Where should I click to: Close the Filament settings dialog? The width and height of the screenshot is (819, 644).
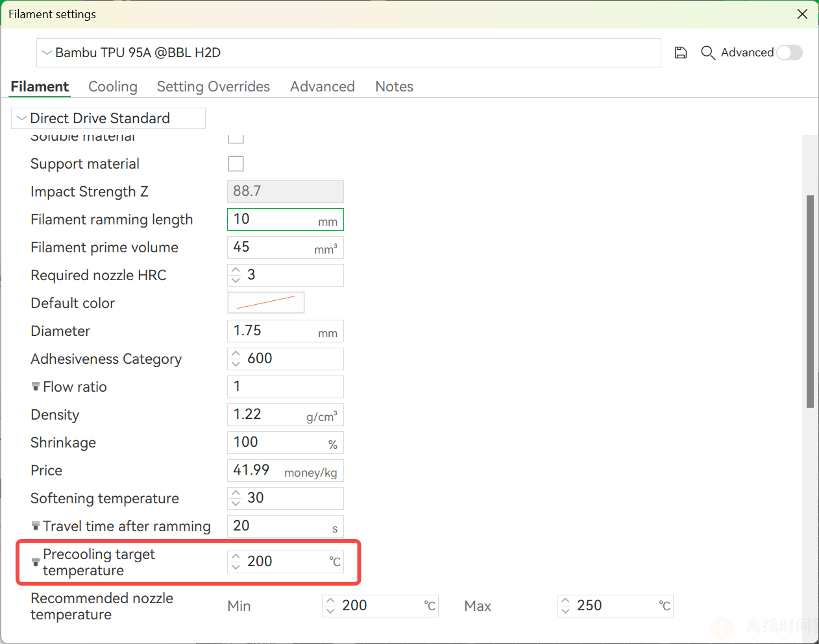point(802,14)
